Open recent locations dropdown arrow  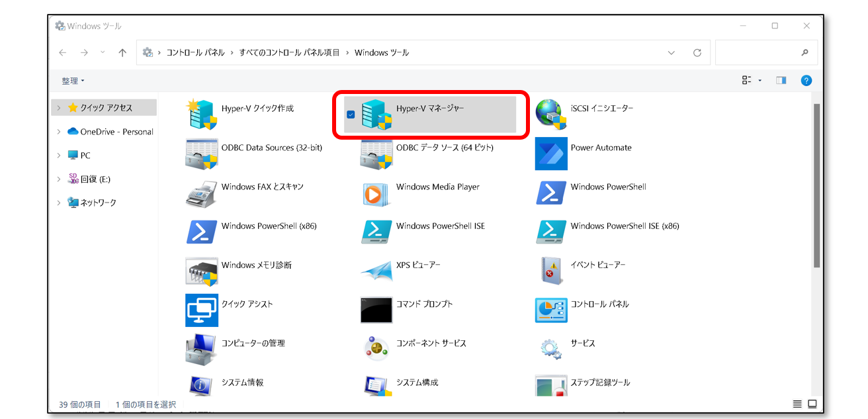(102, 52)
